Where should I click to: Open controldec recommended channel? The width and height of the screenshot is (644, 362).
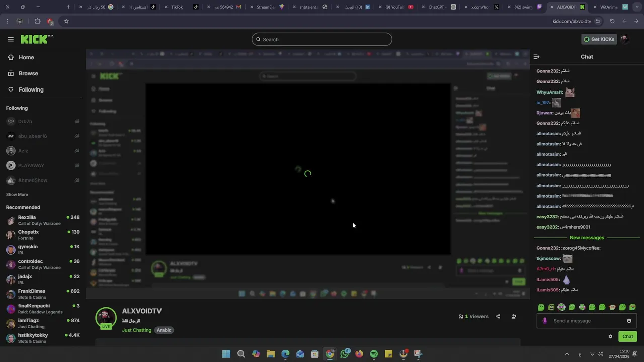(x=43, y=264)
